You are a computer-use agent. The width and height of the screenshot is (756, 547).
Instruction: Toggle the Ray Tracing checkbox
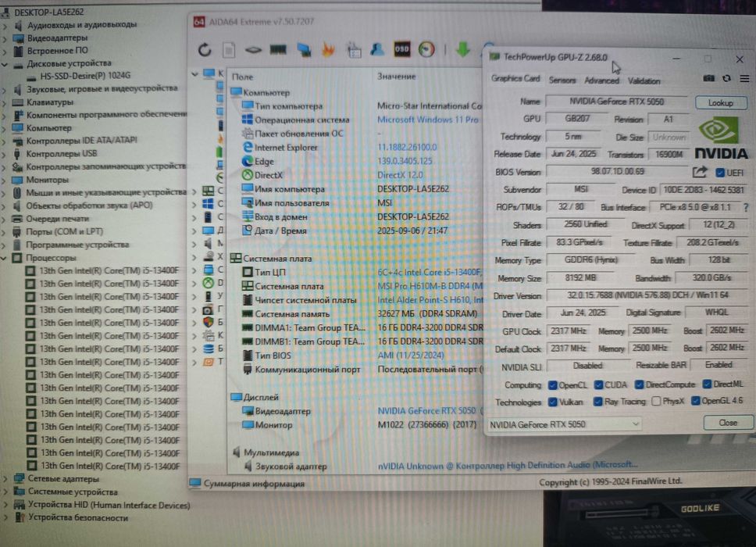(598, 402)
